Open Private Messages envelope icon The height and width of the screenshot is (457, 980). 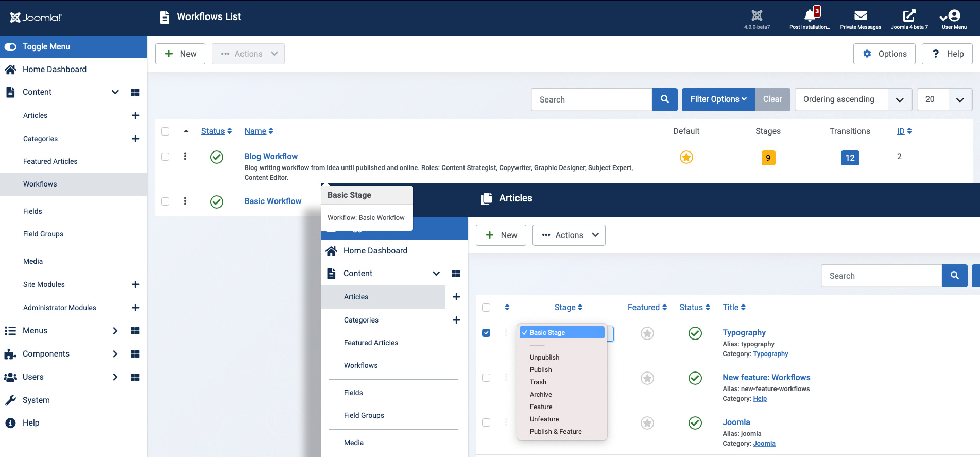click(861, 15)
